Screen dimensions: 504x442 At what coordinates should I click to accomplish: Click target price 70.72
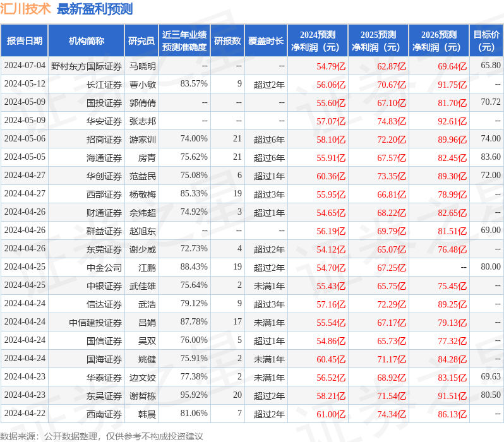491,102
